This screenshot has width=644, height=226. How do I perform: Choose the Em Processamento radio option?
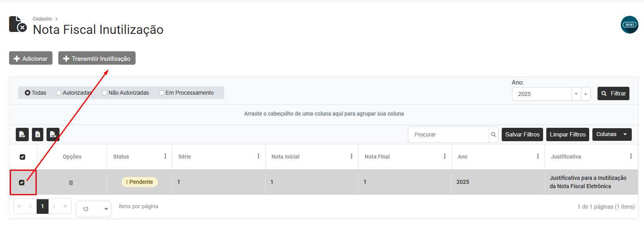pos(162,93)
